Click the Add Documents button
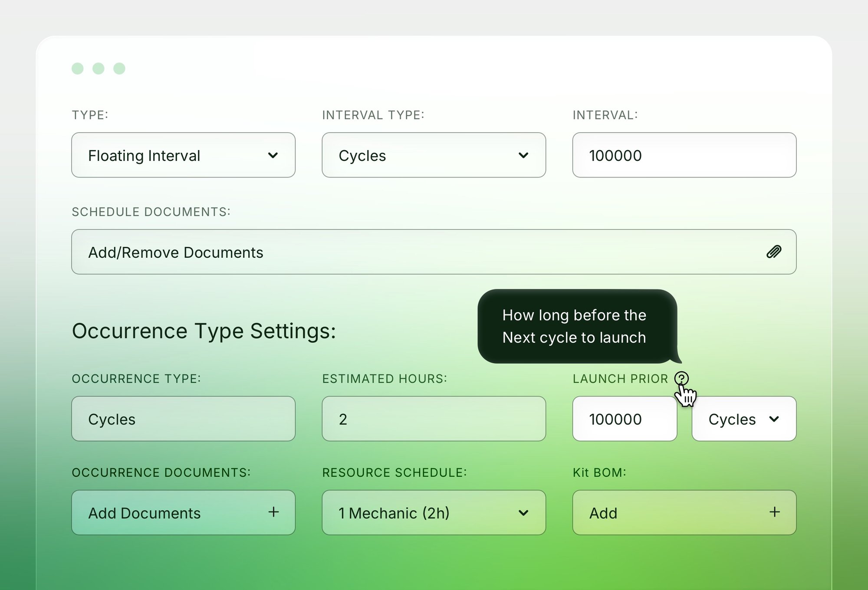Image resolution: width=868 pixels, height=590 pixels. pos(183,512)
